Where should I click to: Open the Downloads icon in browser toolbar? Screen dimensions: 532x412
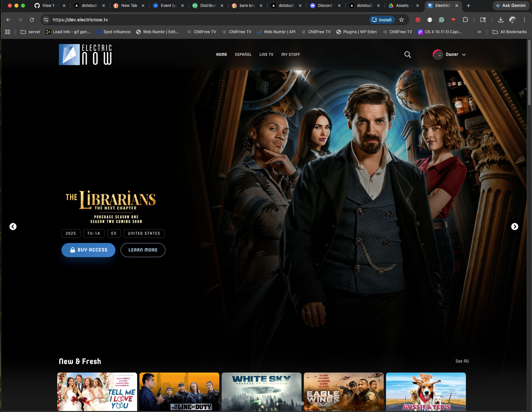(x=501, y=20)
